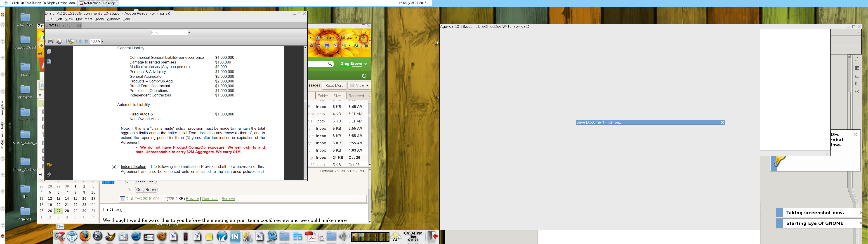Collapse the Zimbra sidebar with double arrows

click(x=40, y=175)
